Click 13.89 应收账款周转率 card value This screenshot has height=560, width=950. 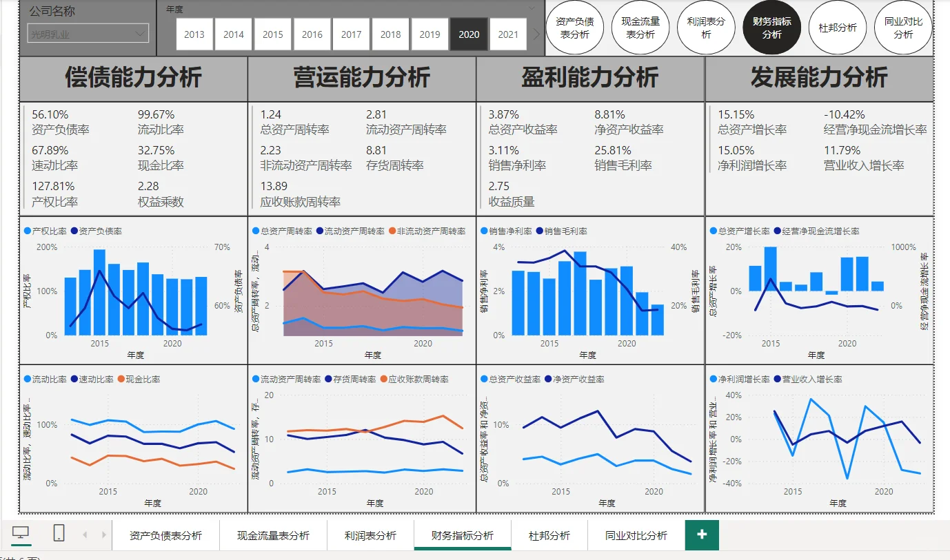[274, 187]
